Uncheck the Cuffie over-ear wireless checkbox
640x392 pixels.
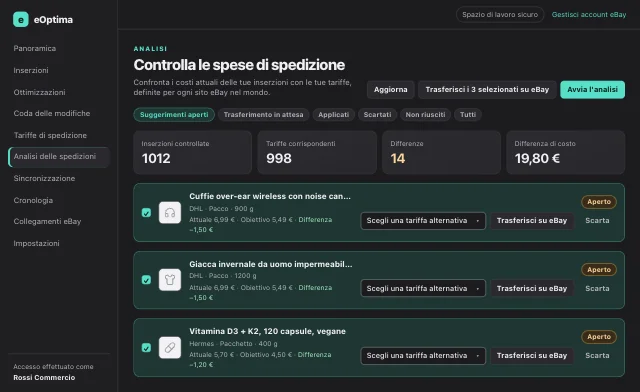146,213
